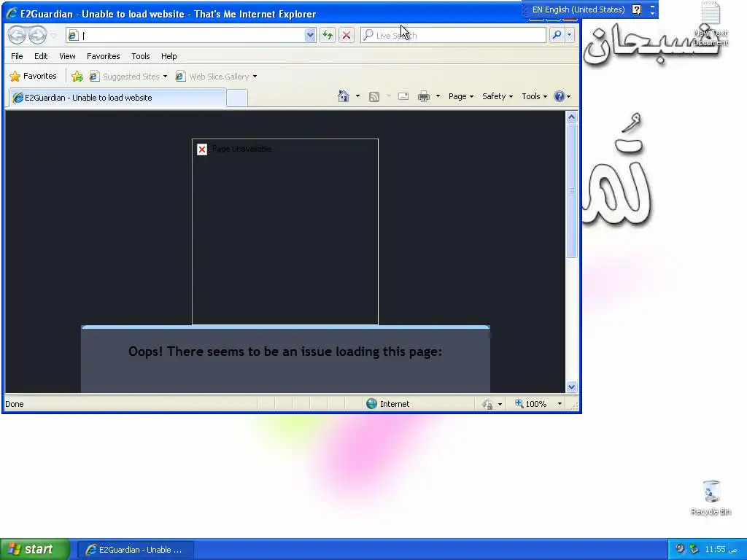Viewport: 747px width, 560px height.
Task: Click the Search magnifier button
Action: click(557, 35)
